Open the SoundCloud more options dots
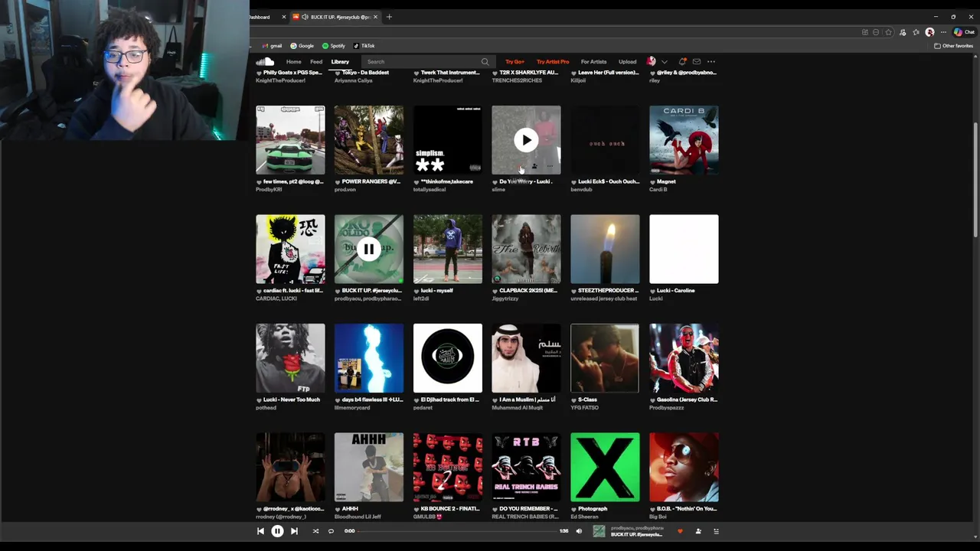 711,61
